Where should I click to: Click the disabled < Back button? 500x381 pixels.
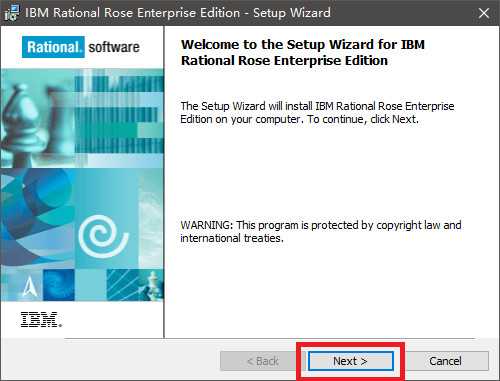[262, 361]
